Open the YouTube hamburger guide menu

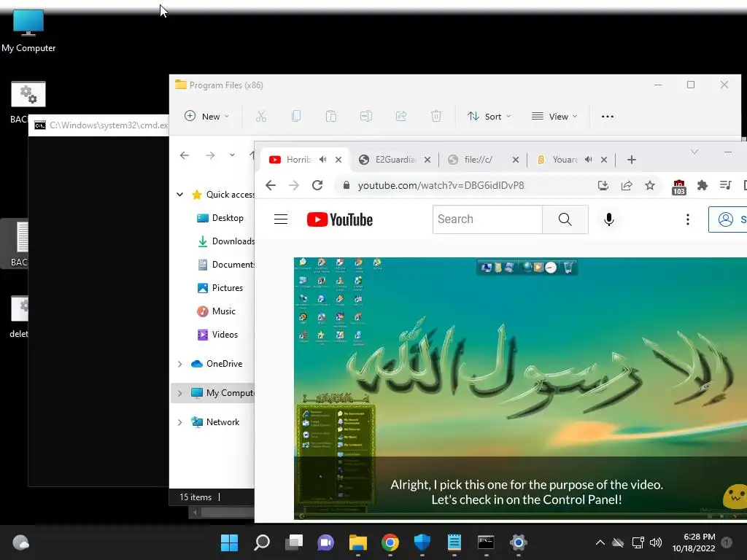click(281, 219)
